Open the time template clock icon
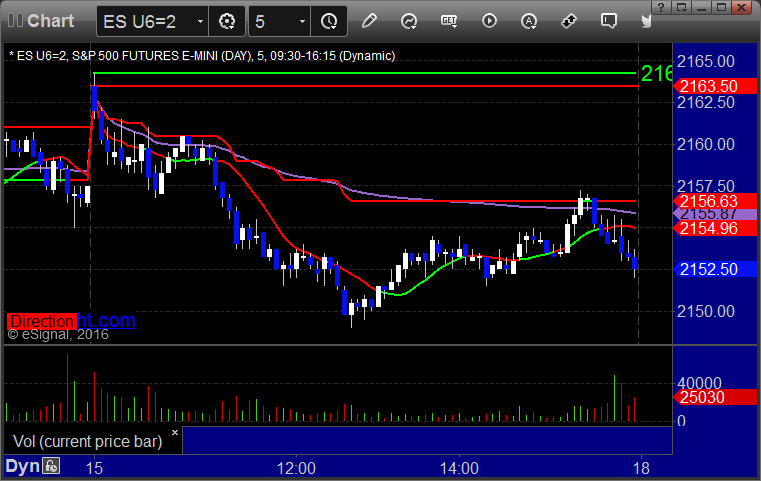 [x=329, y=21]
